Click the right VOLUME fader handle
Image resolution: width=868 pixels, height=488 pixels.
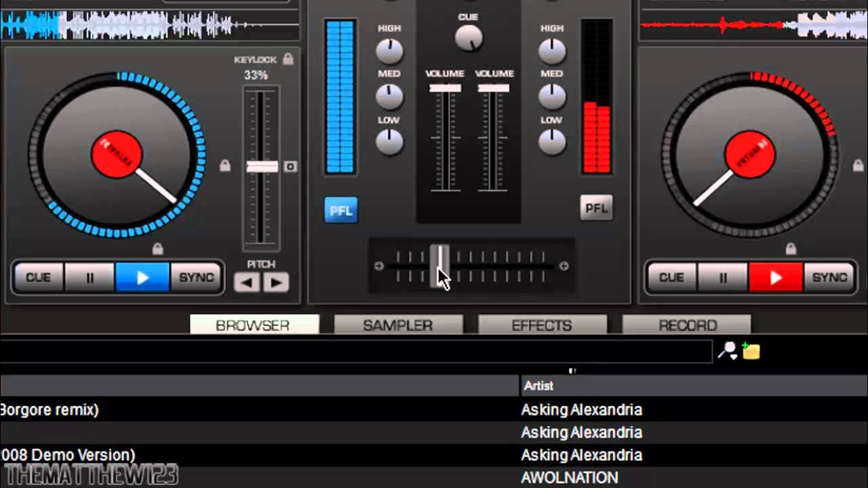coord(493,88)
